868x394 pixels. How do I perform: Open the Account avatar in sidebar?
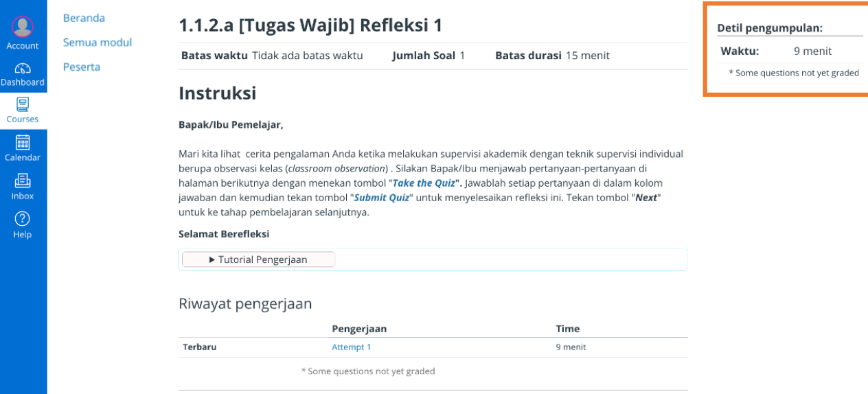[23, 27]
